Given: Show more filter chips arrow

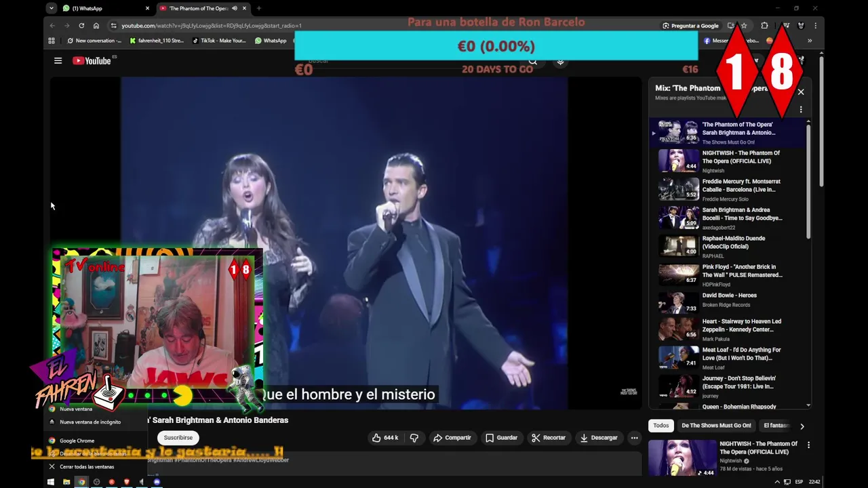Looking at the screenshot, I should pyautogui.click(x=802, y=426).
